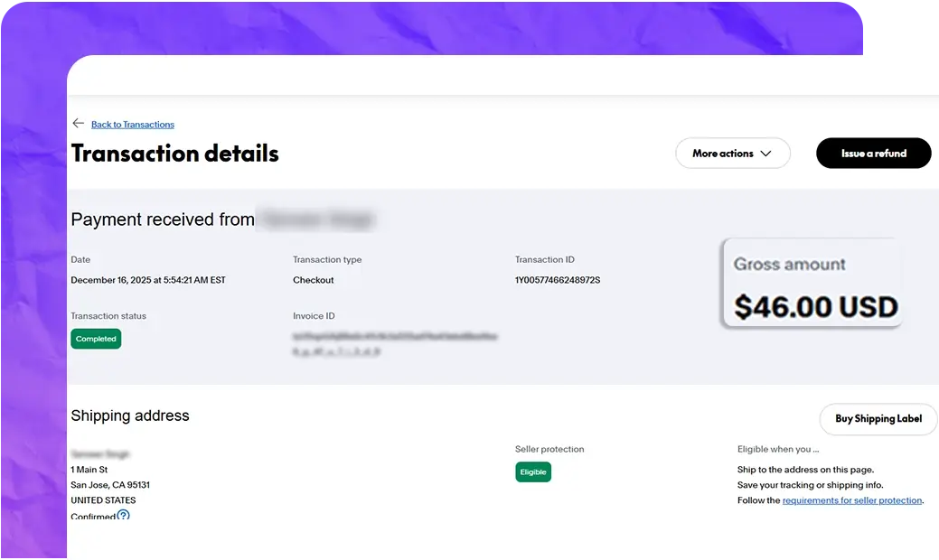This screenshot has height=560, width=939.
Task: Click the Confirmed help question-mark icon
Action: coord(124,516)
